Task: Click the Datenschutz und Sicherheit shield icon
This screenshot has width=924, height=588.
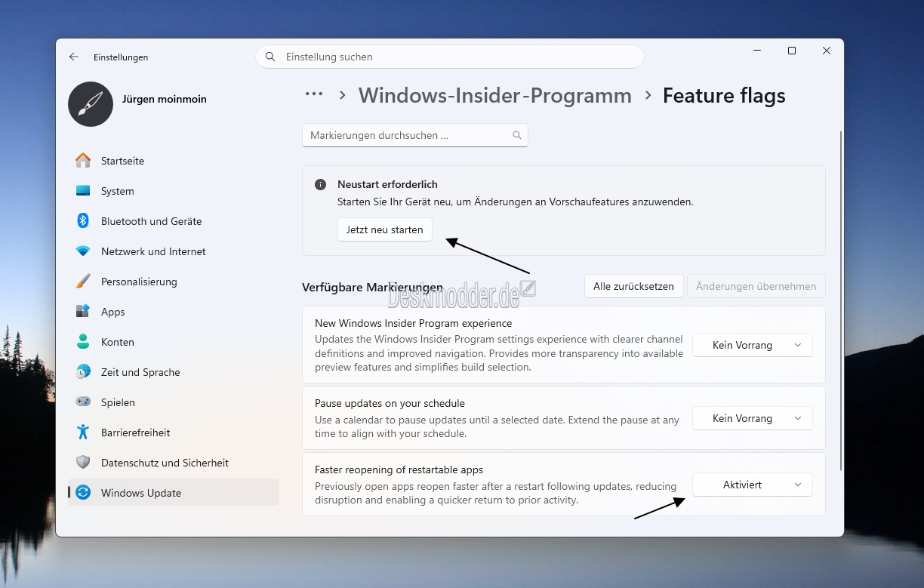Action: tap(83, 463)
